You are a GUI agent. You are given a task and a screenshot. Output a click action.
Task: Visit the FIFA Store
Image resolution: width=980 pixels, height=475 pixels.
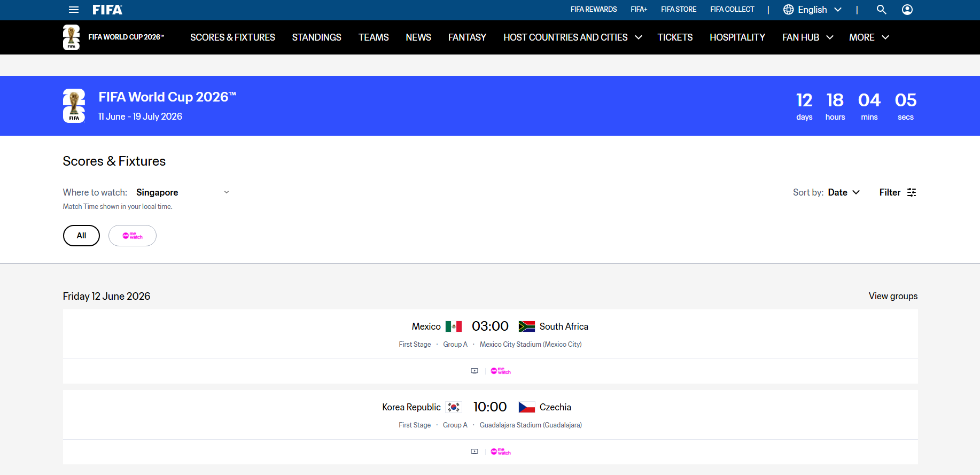679,10
